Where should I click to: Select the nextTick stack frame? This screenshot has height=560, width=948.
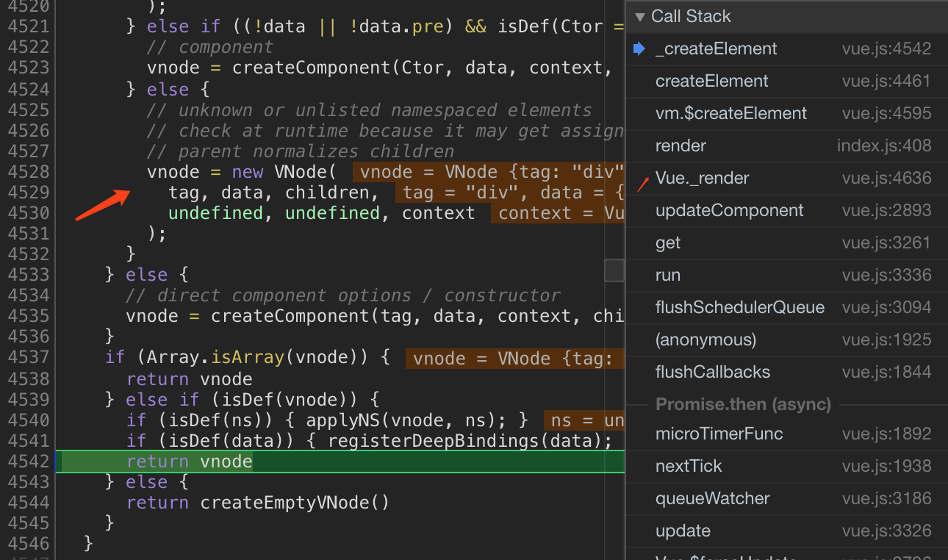pos(786,467)
